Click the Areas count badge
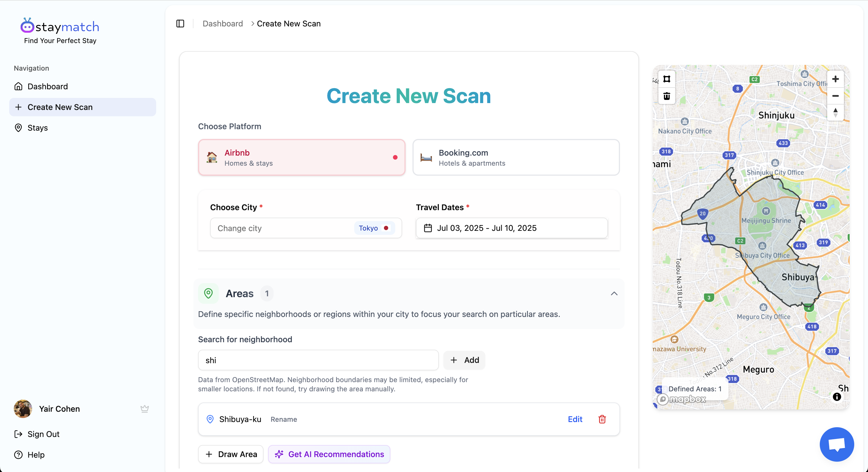Screen dimensions: 868x472 [x=267, y=294]
